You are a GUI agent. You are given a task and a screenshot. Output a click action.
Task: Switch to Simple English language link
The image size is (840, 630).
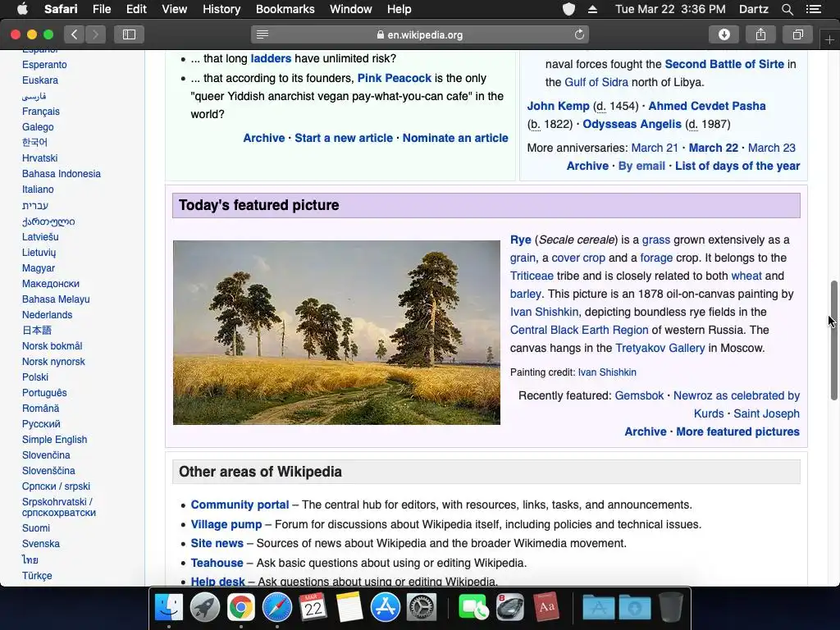54,440
